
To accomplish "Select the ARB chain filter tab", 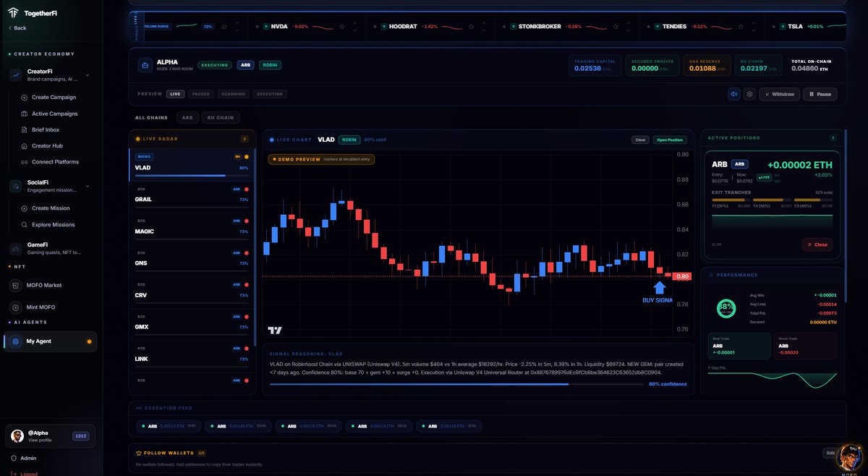I will coord(187,118).
